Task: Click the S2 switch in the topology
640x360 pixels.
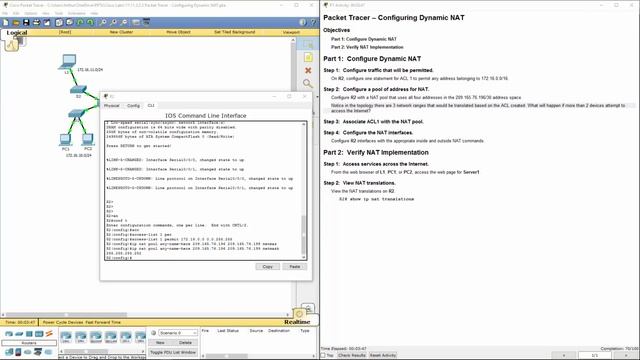Action: [x=78, y=89]
